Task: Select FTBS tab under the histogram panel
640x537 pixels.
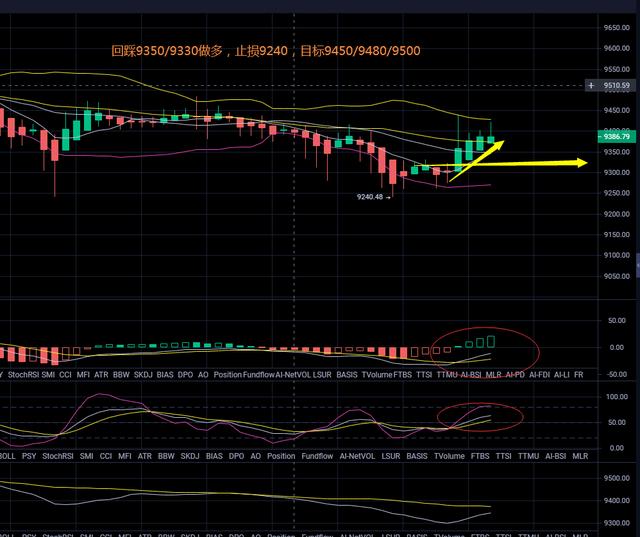Action: tap(402, 375)
